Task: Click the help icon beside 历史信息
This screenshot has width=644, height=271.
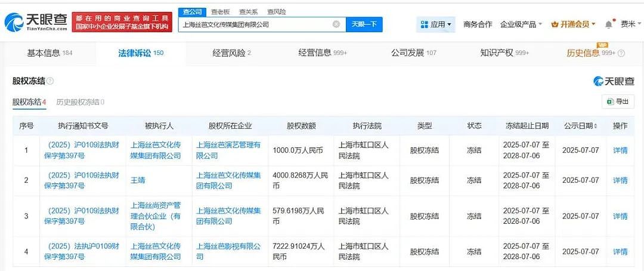Action: (x=621, y=53)
